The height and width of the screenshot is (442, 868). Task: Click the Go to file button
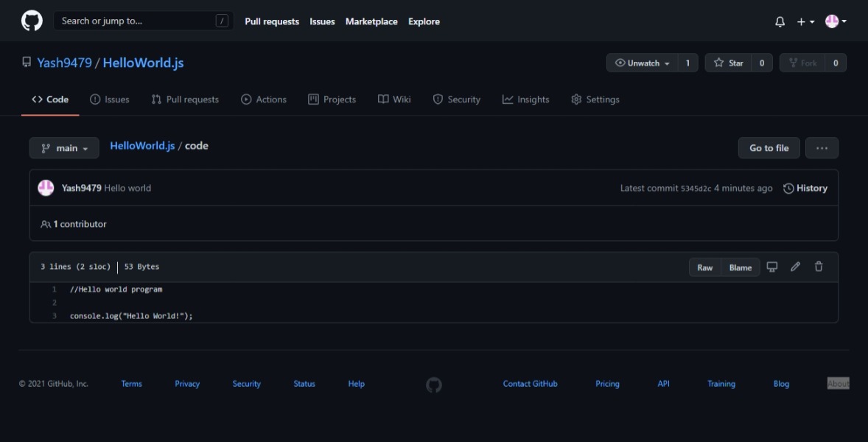click(769, 148)
